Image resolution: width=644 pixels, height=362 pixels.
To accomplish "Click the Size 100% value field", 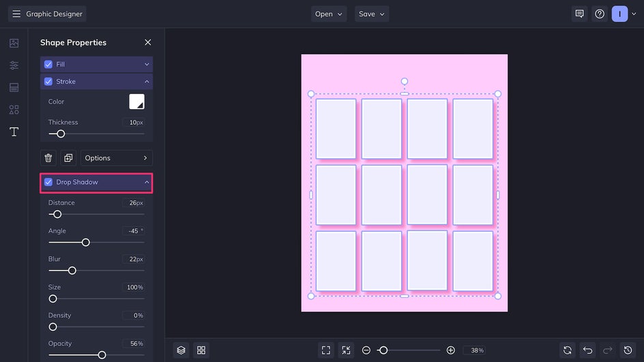I will click(x=133, y=287).
